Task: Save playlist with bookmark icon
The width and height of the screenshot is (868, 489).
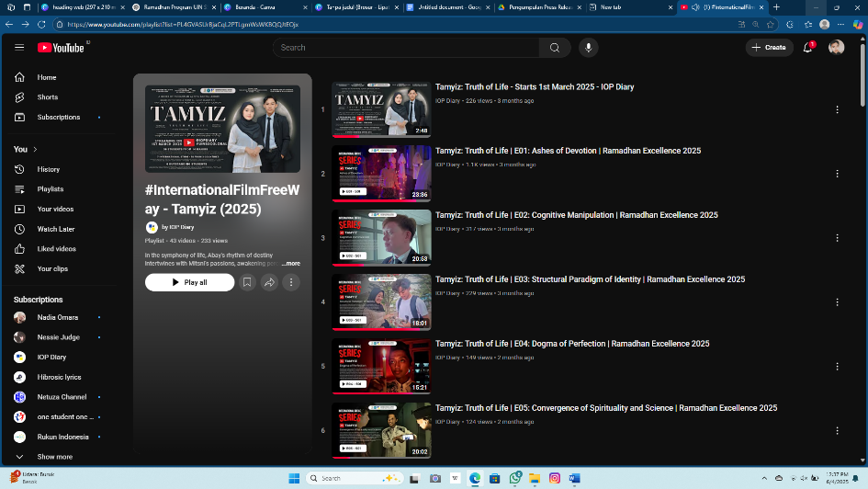Action: (x=247, y=282)
